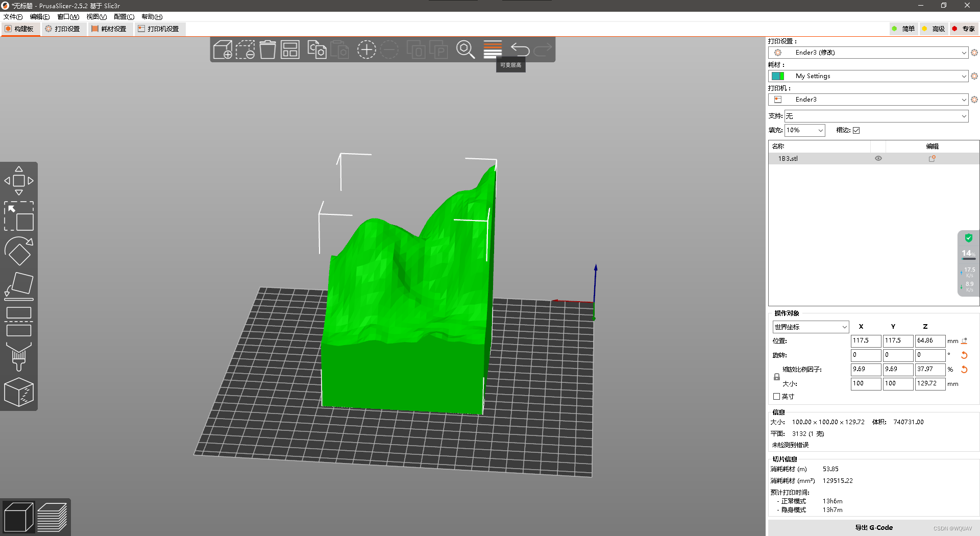Switch to the Printer Settings tab

click(x=159, y=29)
